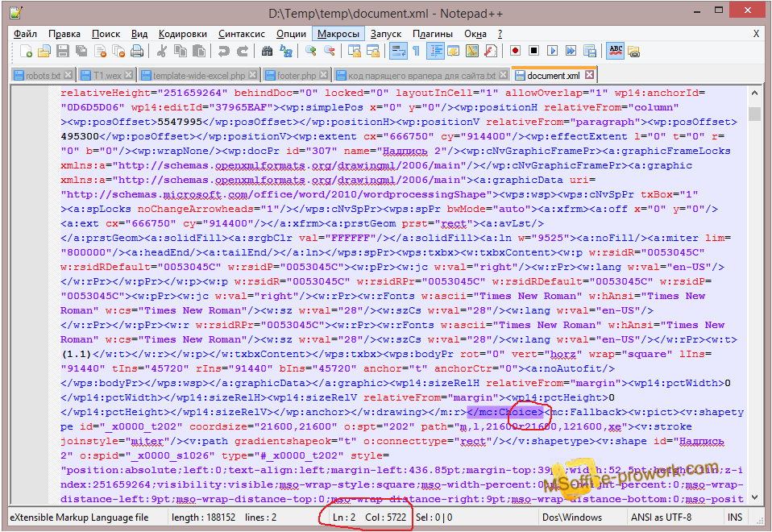Click the Save file toolbar icon
This screenshot has height=532, width=772.
(62, 51)
